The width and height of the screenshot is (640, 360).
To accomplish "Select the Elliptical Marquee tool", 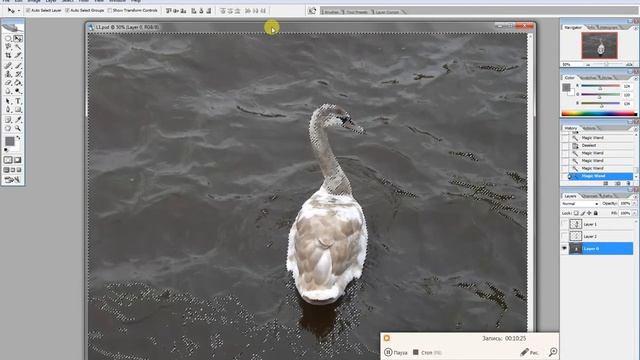I will (8, 38).
